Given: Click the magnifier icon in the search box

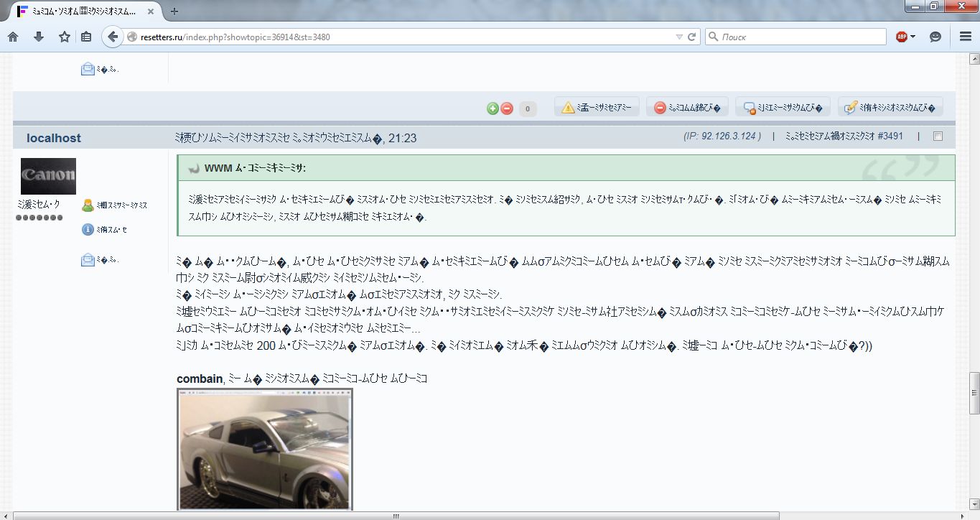Looking at the screenshot, I should (x=714, y=37).
